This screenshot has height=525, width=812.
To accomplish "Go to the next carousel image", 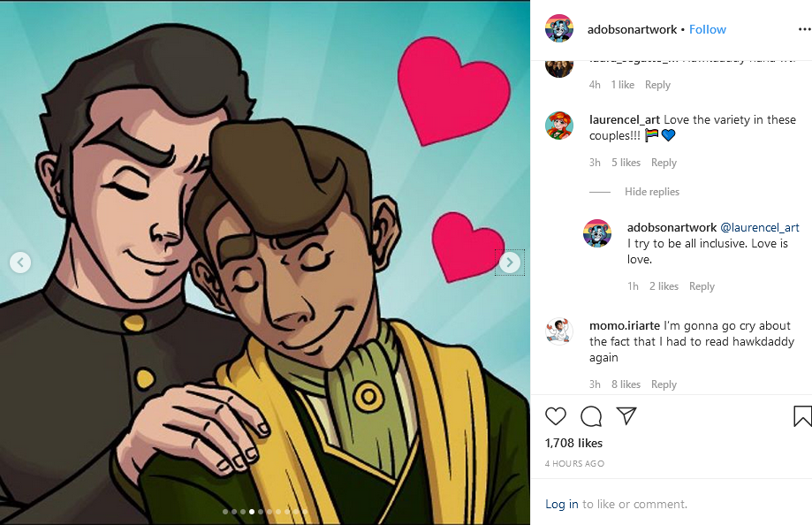I will [x=510, y=262].
